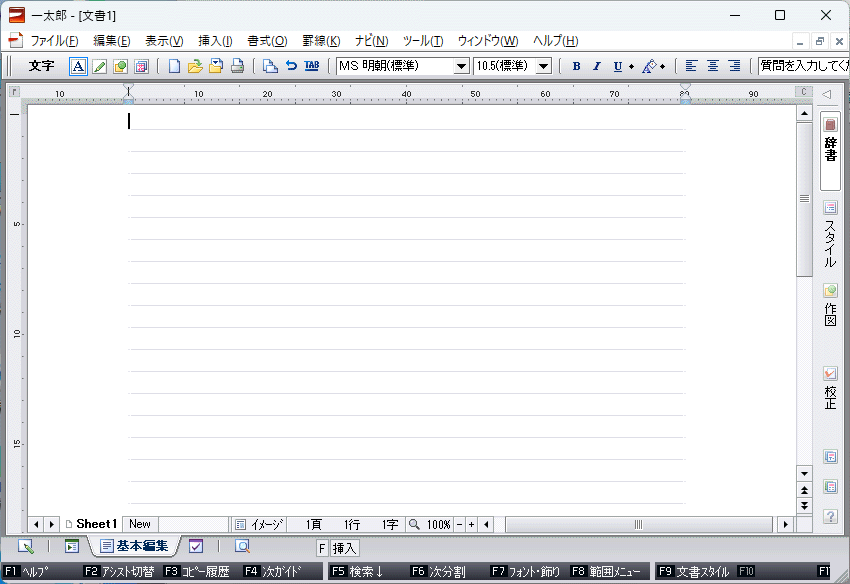Screen dimensions: 850x584
Task: Open the drawing (作図) palette
Action: [830, 305]
